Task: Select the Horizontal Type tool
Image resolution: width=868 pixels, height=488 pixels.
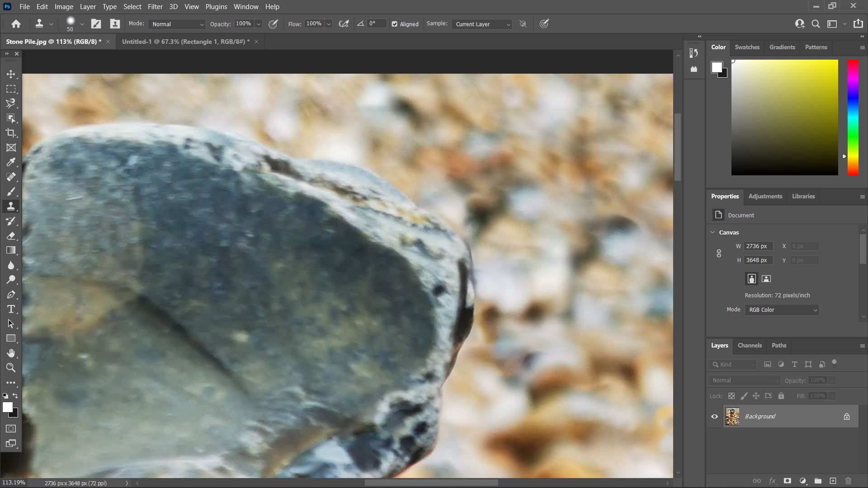Action: (11, 310)
